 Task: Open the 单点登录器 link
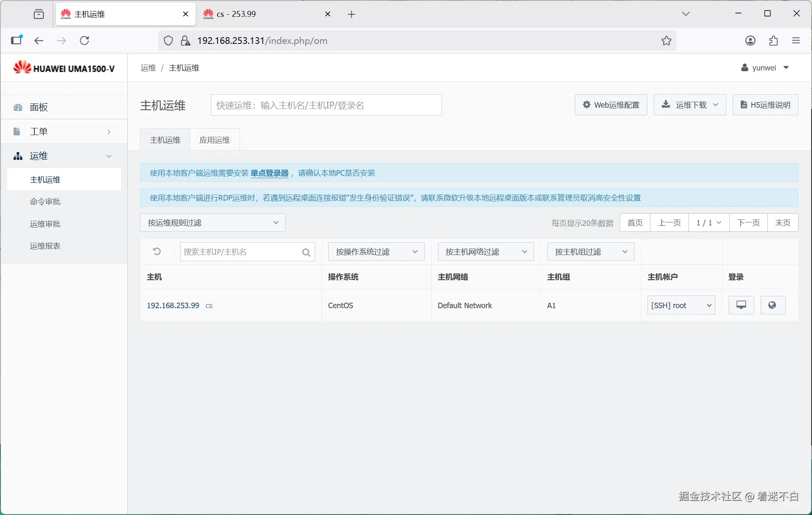[x=269, y=173]
